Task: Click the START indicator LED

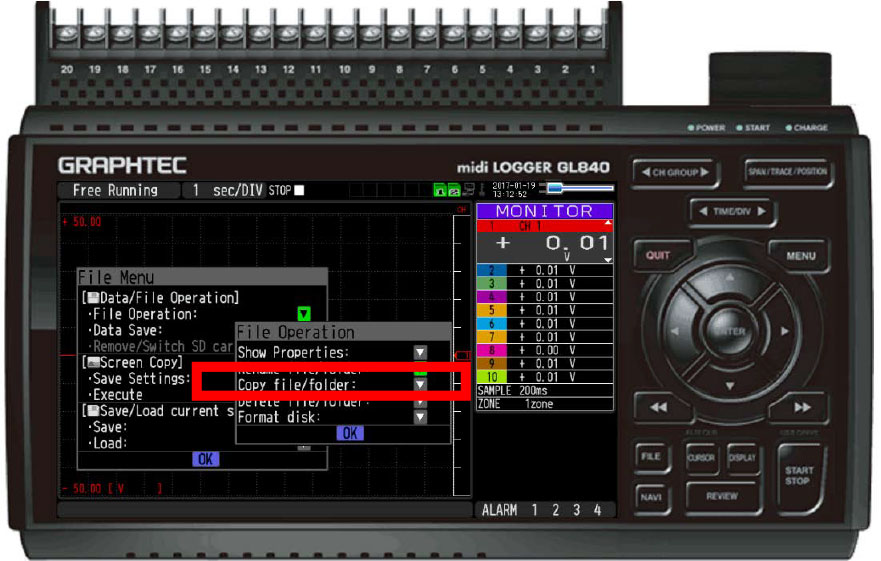Action: (739, 128)
